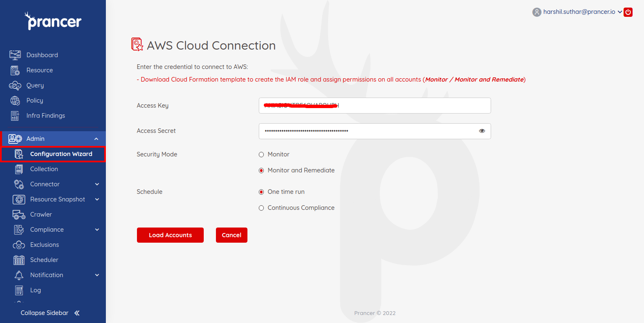Click into the Access Key field
644x323 pixels.
[x=375, y=106]
